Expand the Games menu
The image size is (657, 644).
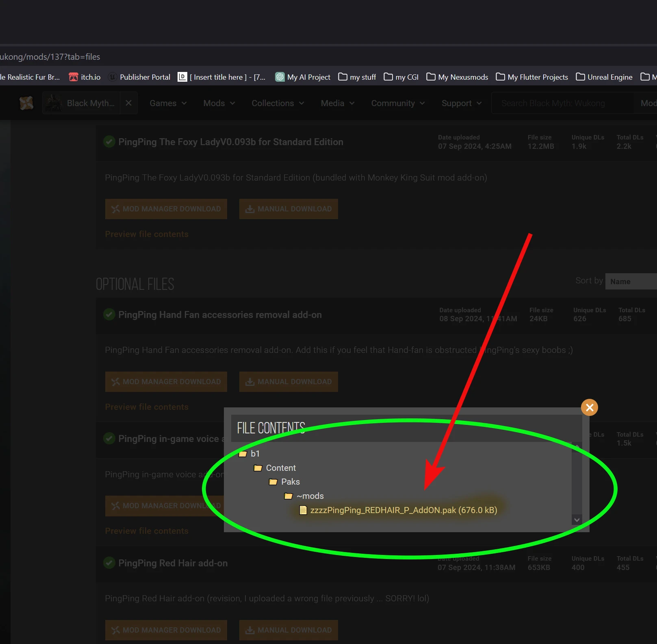(168, 103)
